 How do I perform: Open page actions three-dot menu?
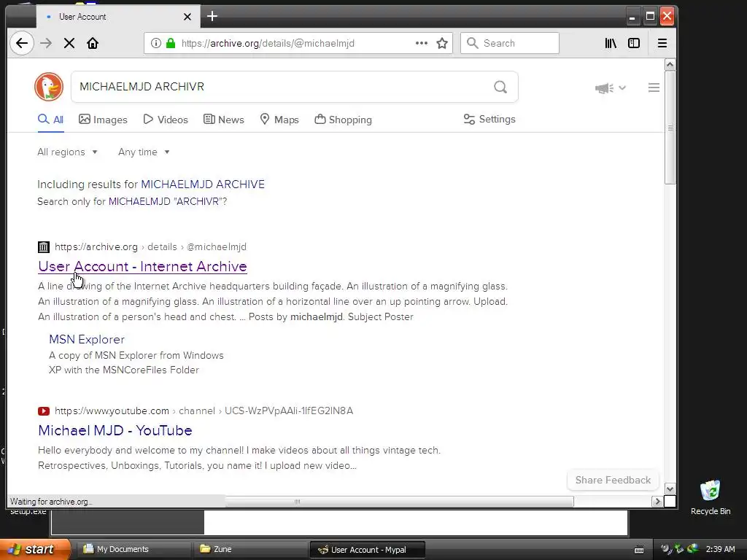tap(421, 43)
